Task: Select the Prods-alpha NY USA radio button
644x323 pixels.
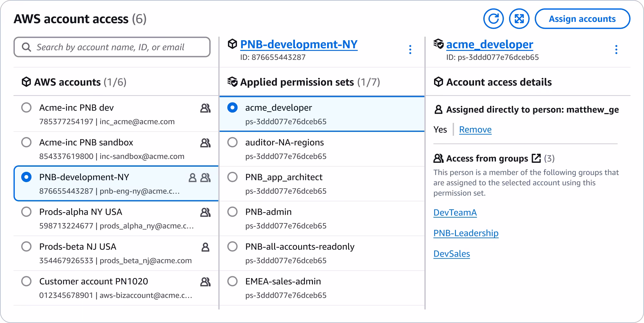Action: 26,212
